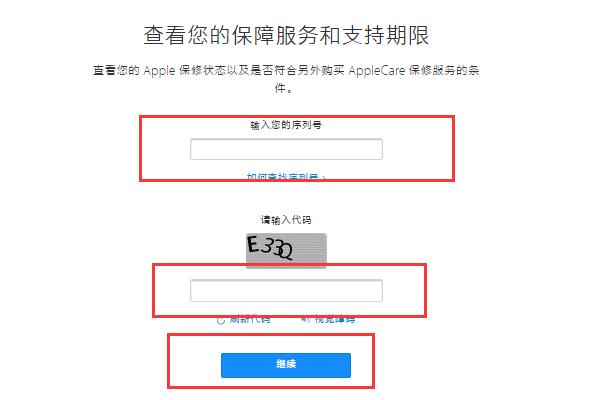The height and width of the screenshot is (400, 600).
Task: Focus the captcha code input field
Action: point(286,291)
